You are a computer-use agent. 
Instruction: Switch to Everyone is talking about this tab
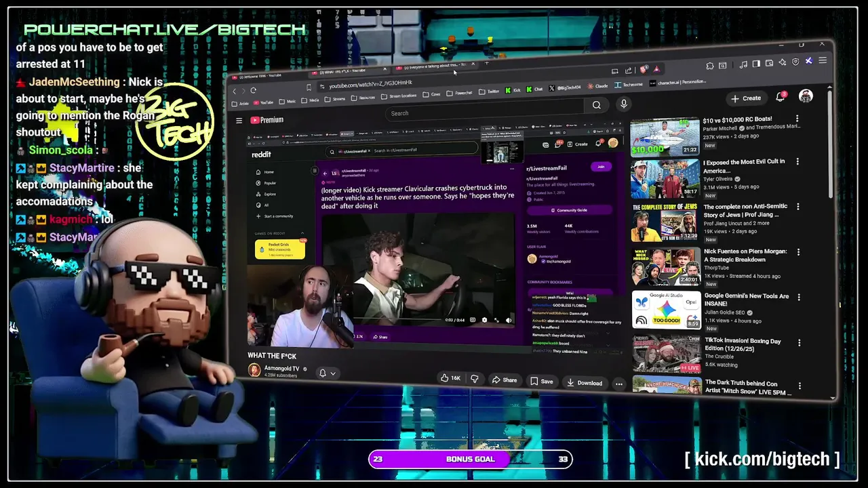click(x=434, y=66)
